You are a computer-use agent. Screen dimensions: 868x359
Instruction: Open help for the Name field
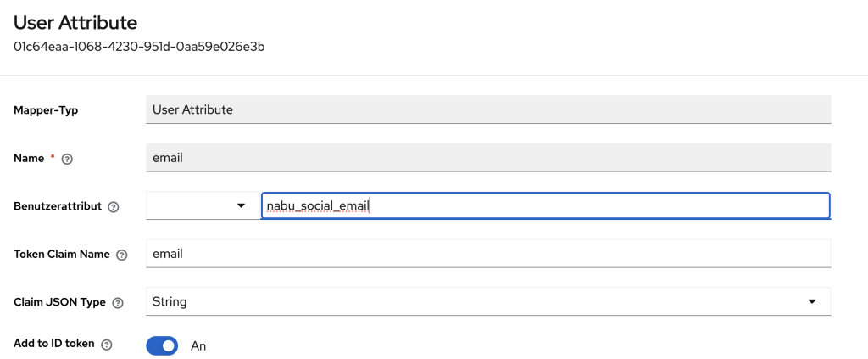68,159
